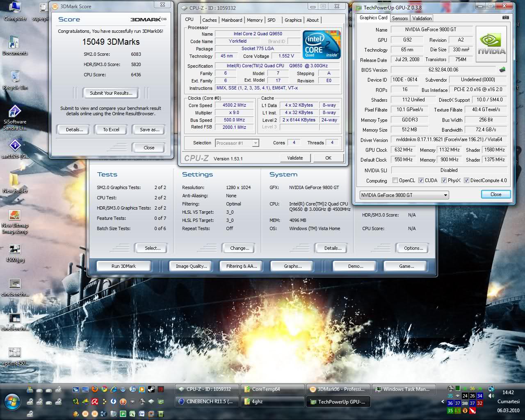Screen dimensions: 525x420
Task: Toggle the PhysX checkbox in GPU-Z
Action: (x=444, y=180)
